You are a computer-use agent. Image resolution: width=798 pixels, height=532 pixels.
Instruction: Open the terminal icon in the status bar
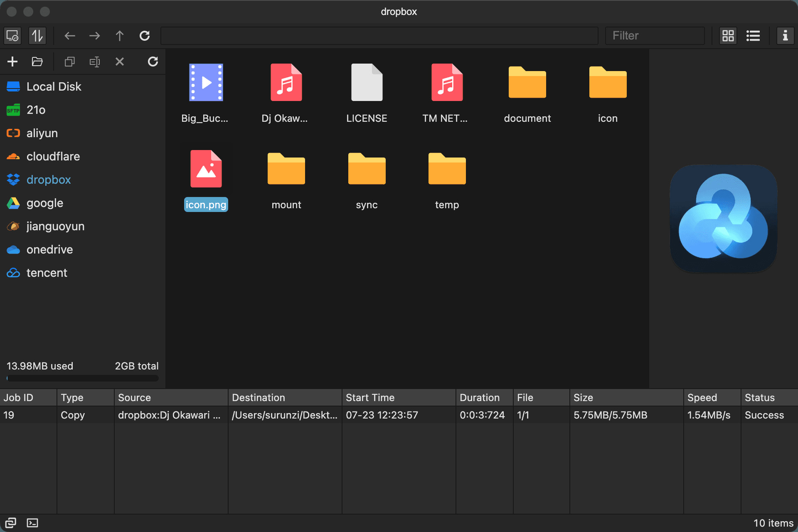point(32,523)
